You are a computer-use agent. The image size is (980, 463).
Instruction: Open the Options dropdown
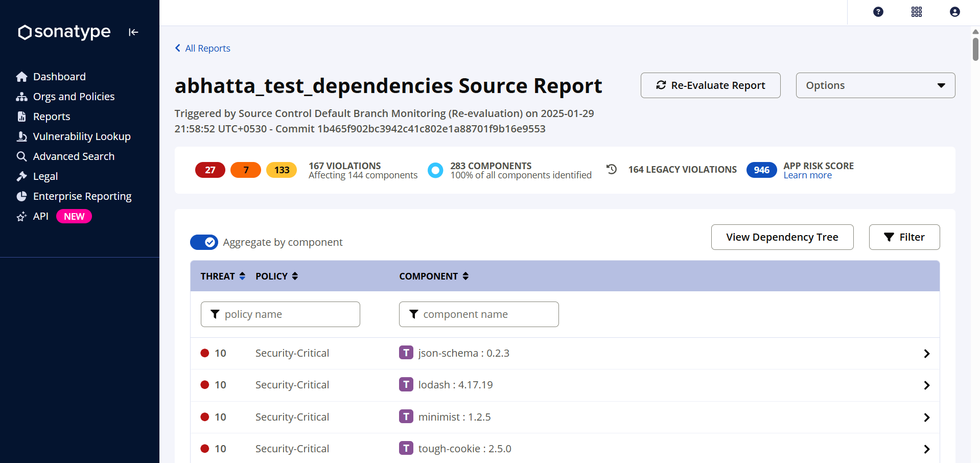[x=875, y=85]
